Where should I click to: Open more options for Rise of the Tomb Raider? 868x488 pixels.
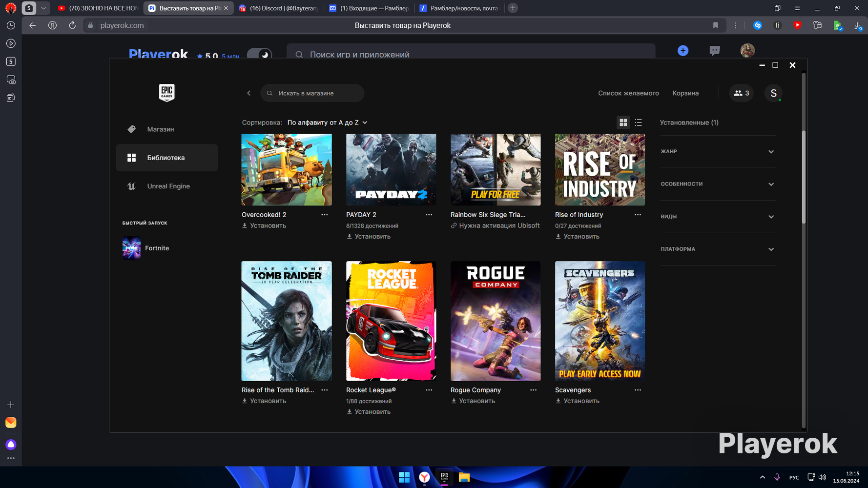[x=325, y=390]
